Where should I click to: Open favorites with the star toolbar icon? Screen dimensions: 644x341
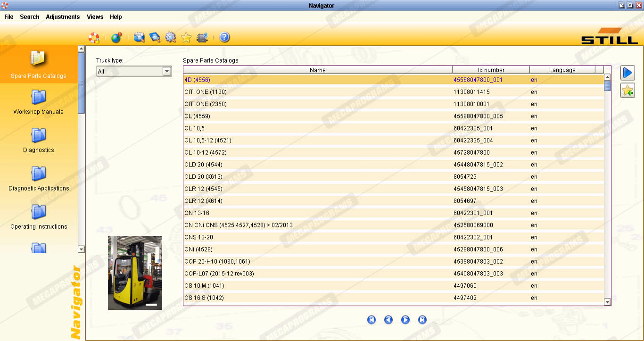tap(186, 37)
